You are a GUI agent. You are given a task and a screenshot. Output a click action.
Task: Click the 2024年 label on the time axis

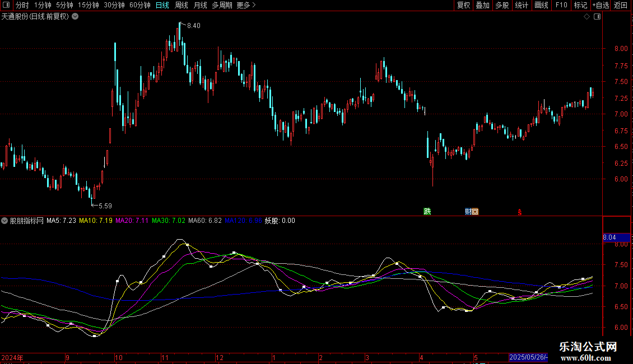coord(12,357)
